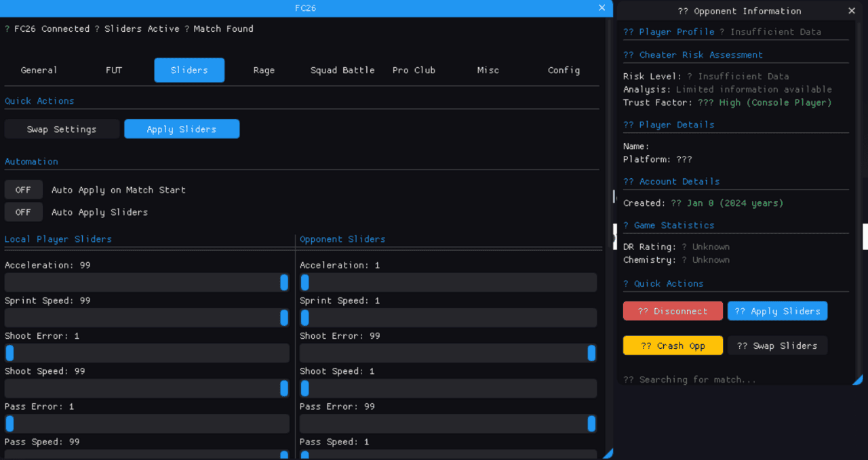Go to the Squad Battle tab
The height and width of the screenshot is (460, 868).
[342, 70]
